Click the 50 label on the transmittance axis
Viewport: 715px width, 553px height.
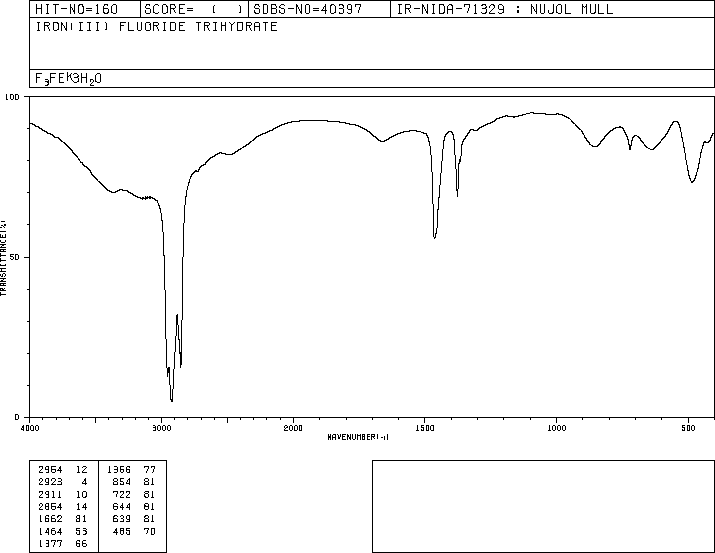click(x=15, y=257)
